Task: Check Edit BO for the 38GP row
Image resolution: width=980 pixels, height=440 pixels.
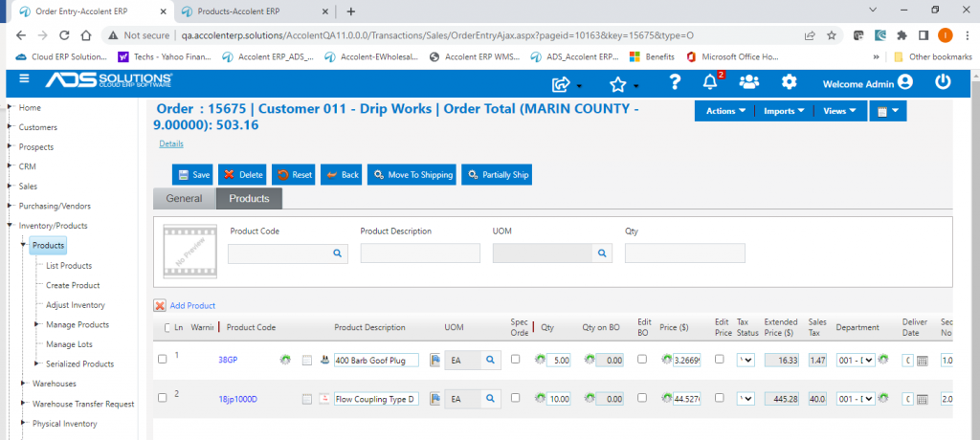Action: point(641,360)
